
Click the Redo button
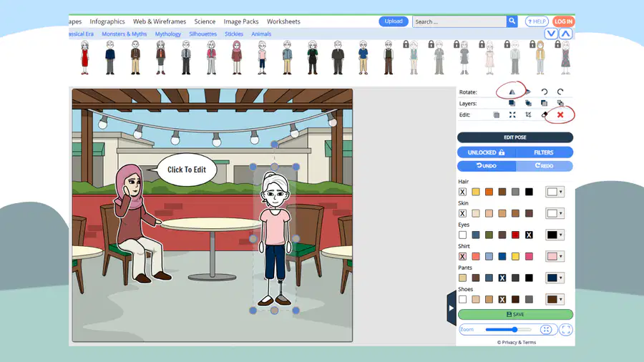(545, 166)
